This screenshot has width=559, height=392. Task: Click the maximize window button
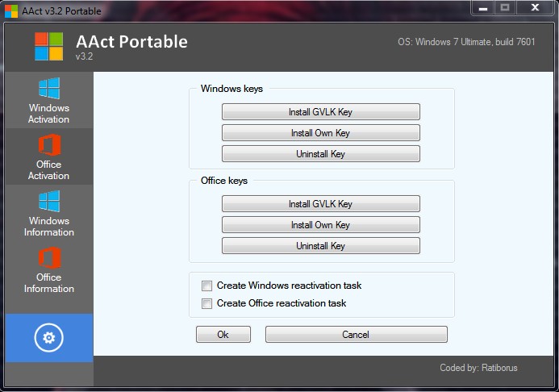tap(505, 8)
